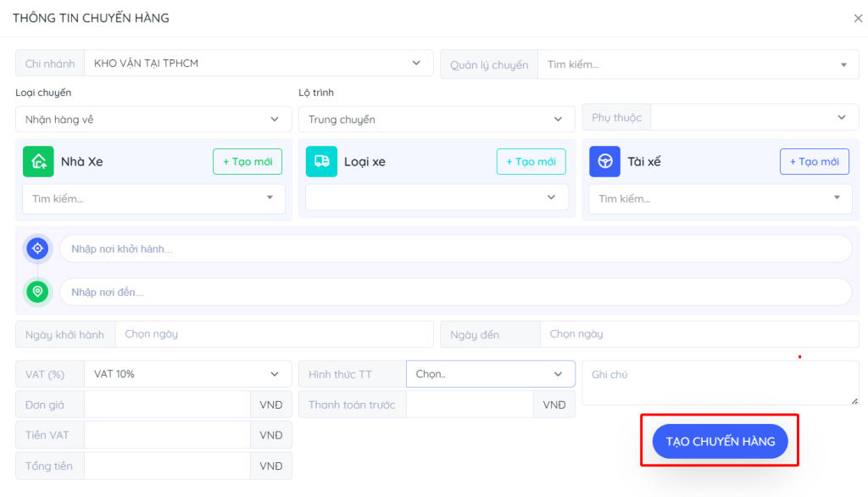Click the green destination pin icon
Image resolution: width=868 pixels, height=497 pixels.
37,292
